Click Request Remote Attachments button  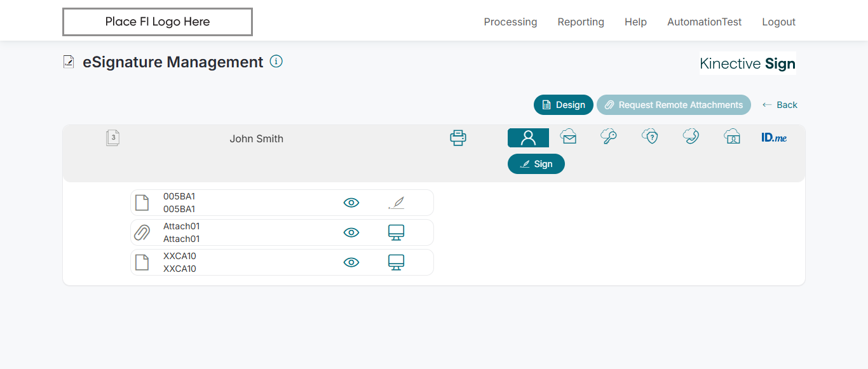tap(674, 105)
